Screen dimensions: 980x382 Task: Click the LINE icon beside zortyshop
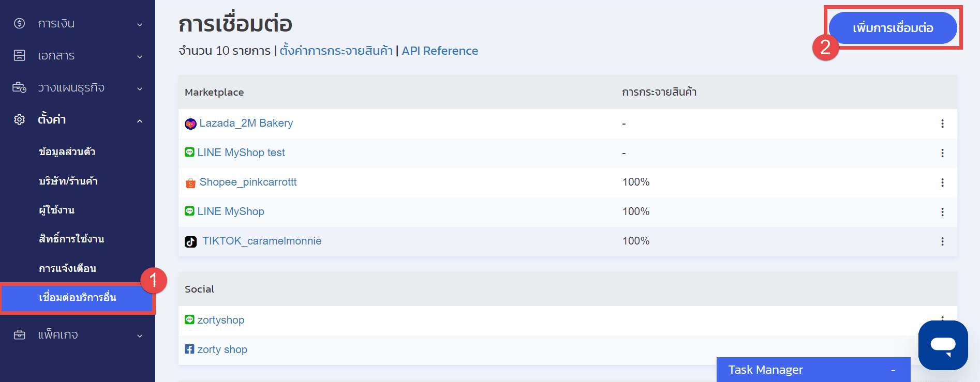189,320
